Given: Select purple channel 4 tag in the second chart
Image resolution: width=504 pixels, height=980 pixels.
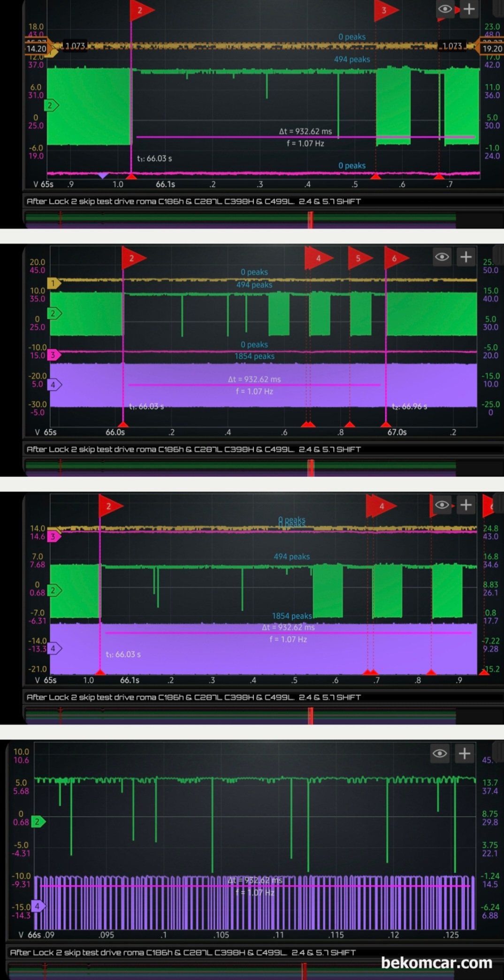Looking at the screenshot, I should (x=54, y=385).
